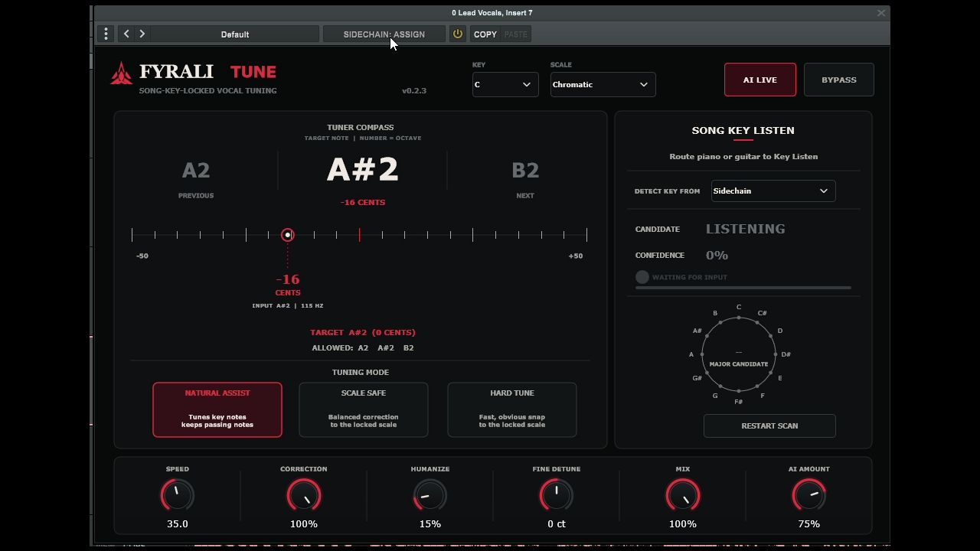Click the E note on key wheel
Viewport: 980px width, 551px height.
(780, 378)
